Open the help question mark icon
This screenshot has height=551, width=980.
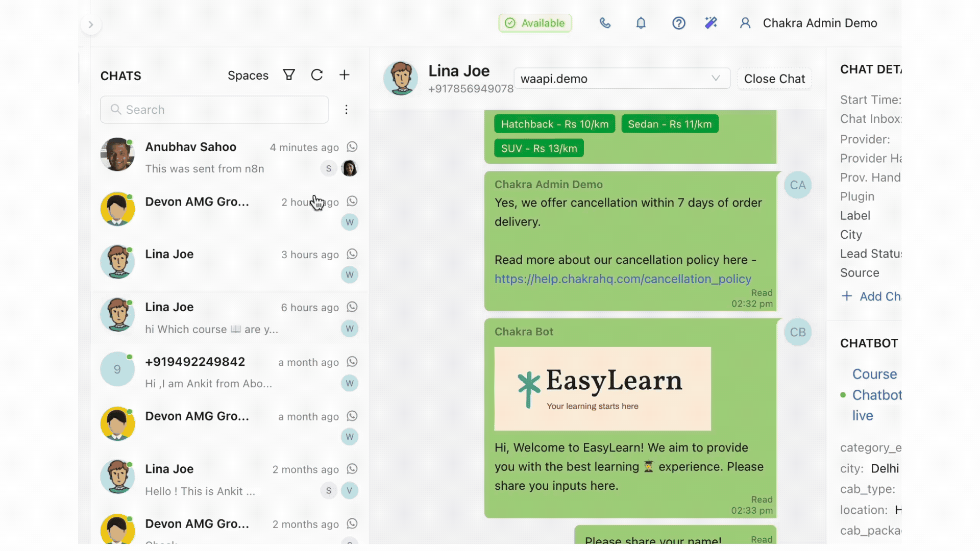tap(678, 23)
